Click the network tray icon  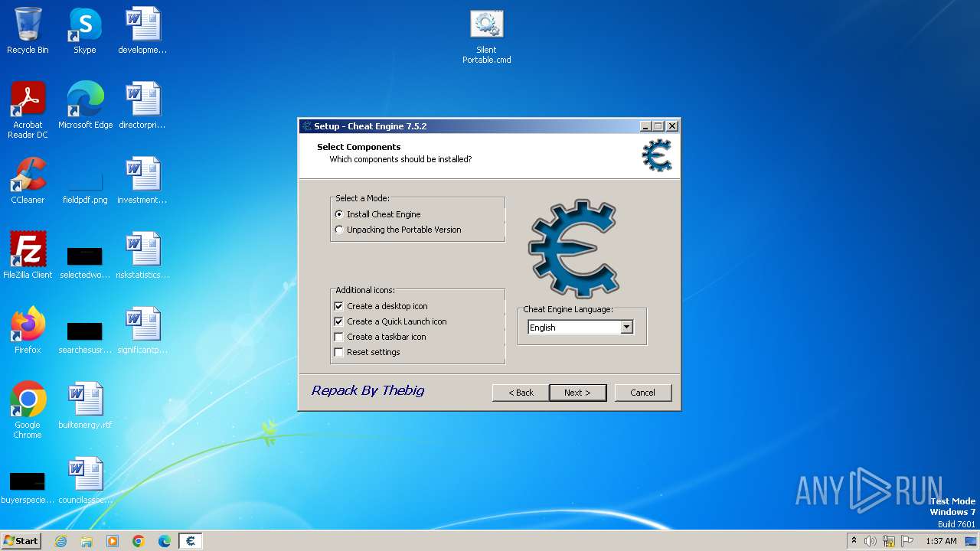[x=889, y=541]
